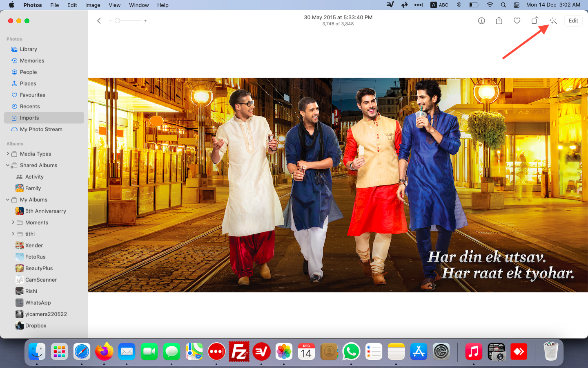Open System Preferences from the Dock
Image resolution: width=588 pixels, height=368 pixels.
[x=441, y=351]
